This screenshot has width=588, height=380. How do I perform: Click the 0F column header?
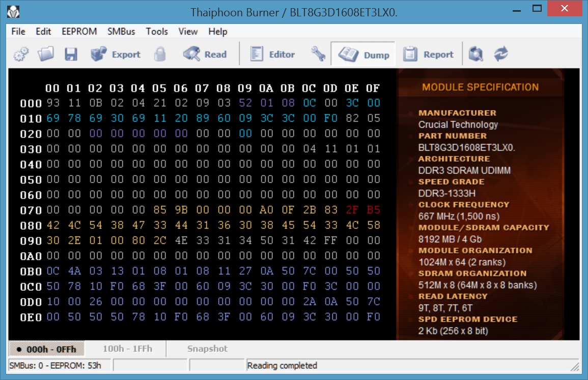(x=373, y=88)
